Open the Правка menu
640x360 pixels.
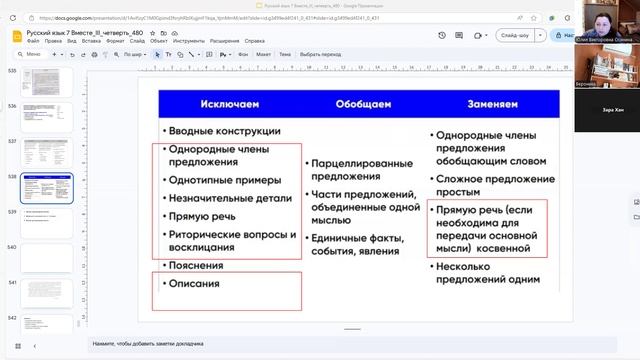click(53, 41)
